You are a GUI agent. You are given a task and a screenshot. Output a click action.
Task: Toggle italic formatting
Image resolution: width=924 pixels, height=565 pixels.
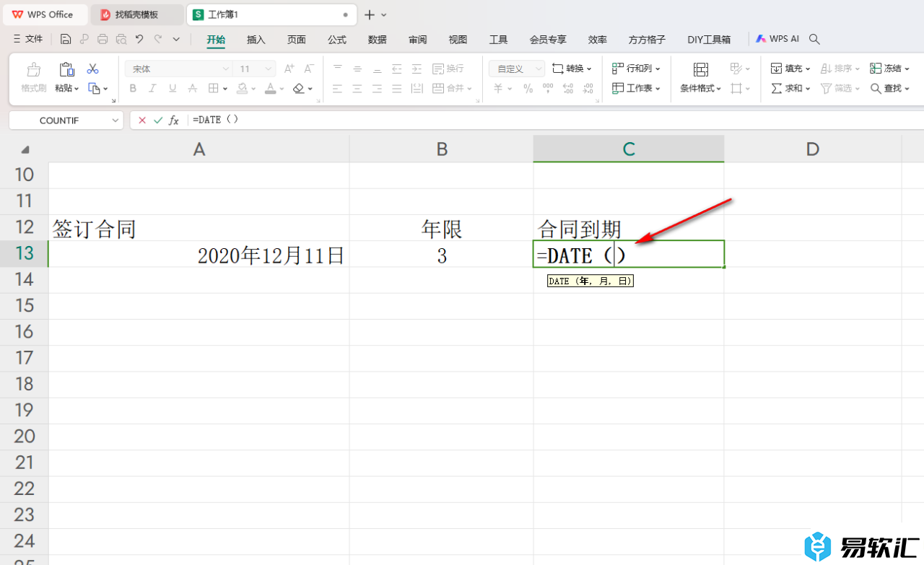point(152,88)
